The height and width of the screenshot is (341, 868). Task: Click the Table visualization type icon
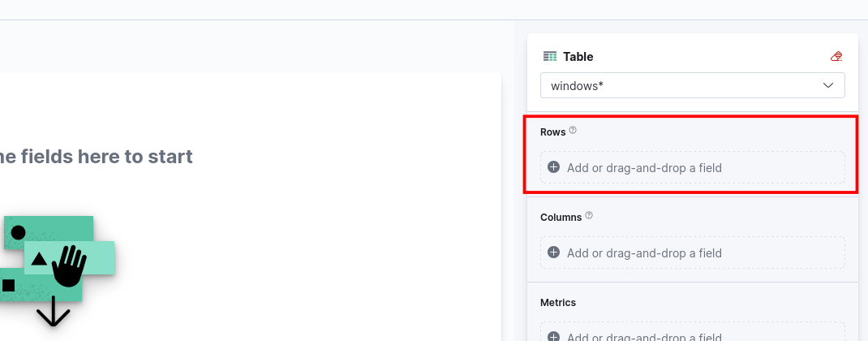pos(550,57)
